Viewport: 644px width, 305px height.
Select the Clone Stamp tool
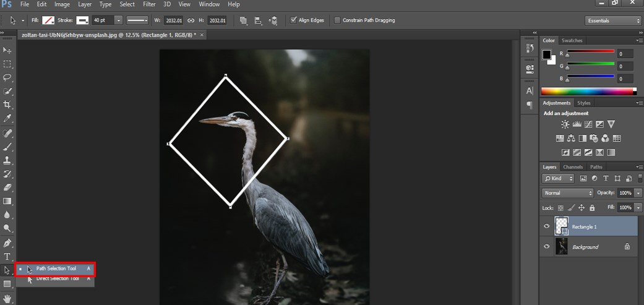[x=7, y=160]
